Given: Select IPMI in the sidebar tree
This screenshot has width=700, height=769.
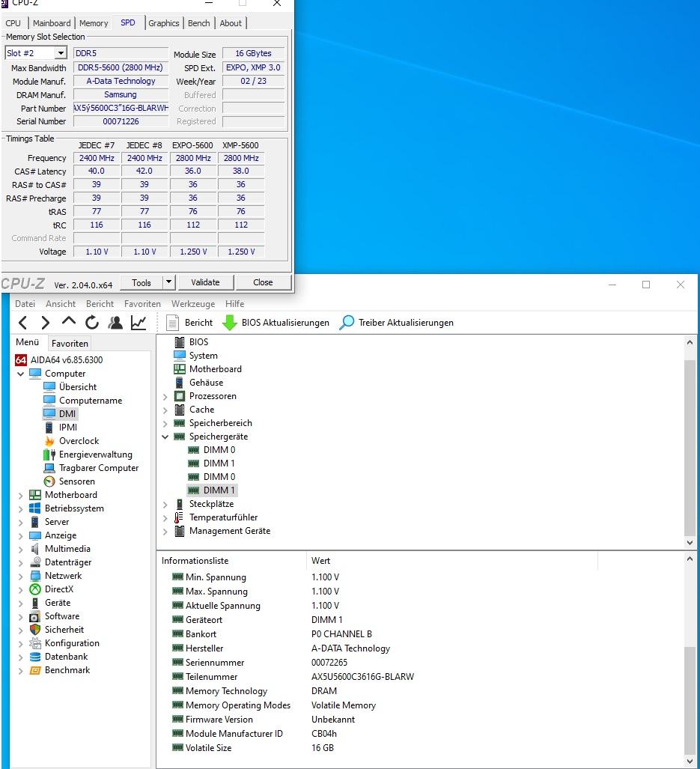Looking at the screenshot, I should click(x=68, y=428).
